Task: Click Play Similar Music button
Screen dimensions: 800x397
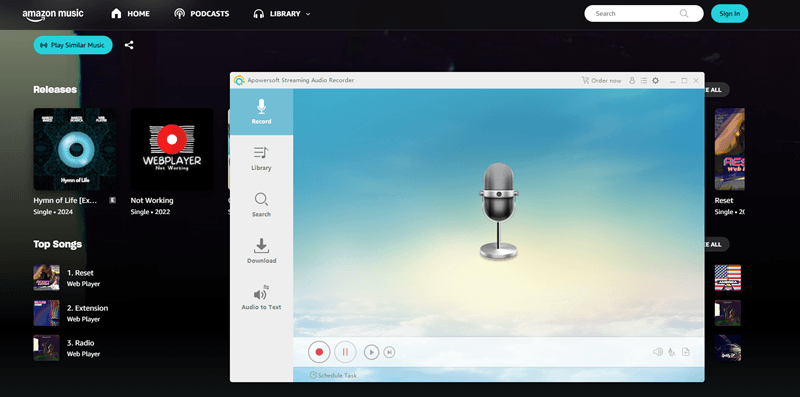Action: coord(73,45)
